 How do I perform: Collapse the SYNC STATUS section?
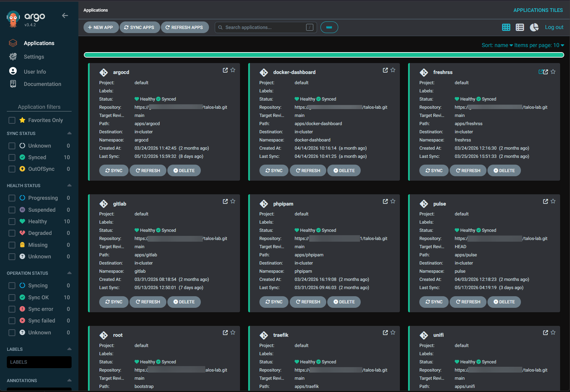click(70, 133)
